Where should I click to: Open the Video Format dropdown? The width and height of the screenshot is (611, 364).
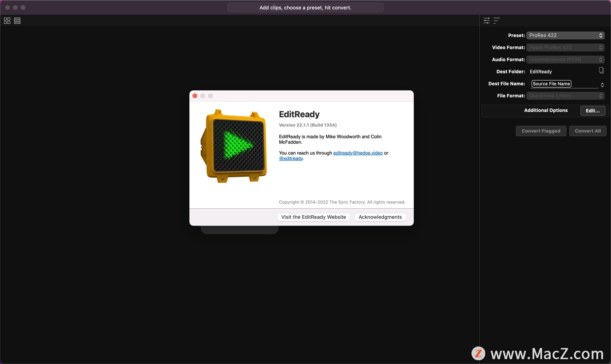click(565, 47)
